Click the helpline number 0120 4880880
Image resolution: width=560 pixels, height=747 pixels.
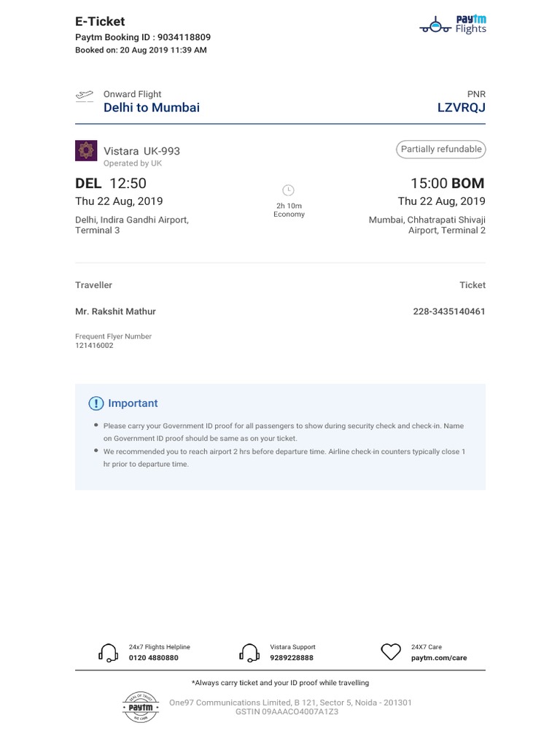[153, 658]
